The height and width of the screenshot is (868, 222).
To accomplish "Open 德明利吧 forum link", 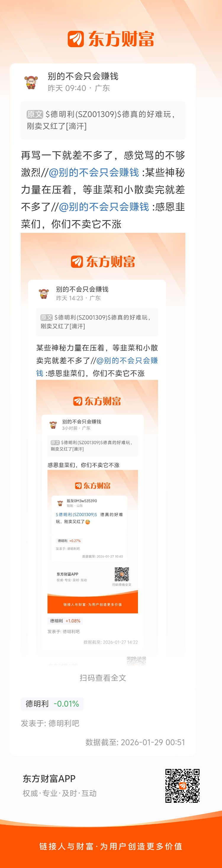I will [x=64, y=723].
